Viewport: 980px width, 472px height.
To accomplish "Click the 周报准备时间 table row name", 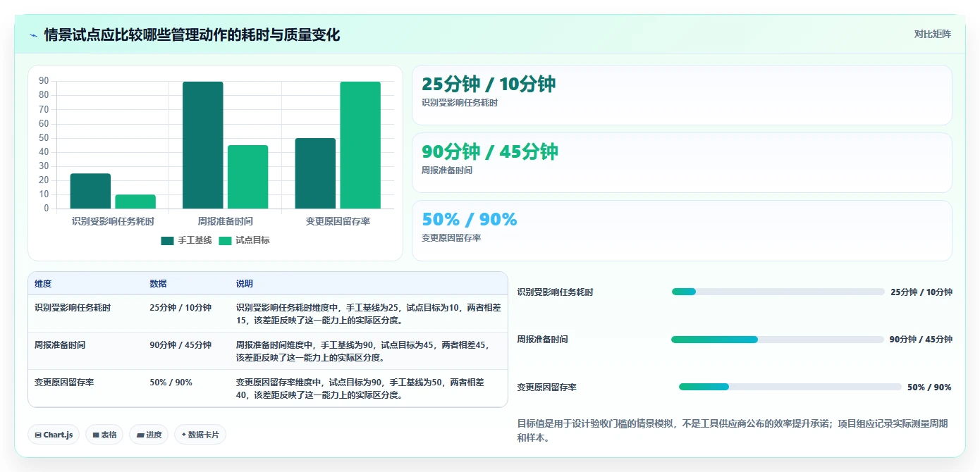I will 60,345.
